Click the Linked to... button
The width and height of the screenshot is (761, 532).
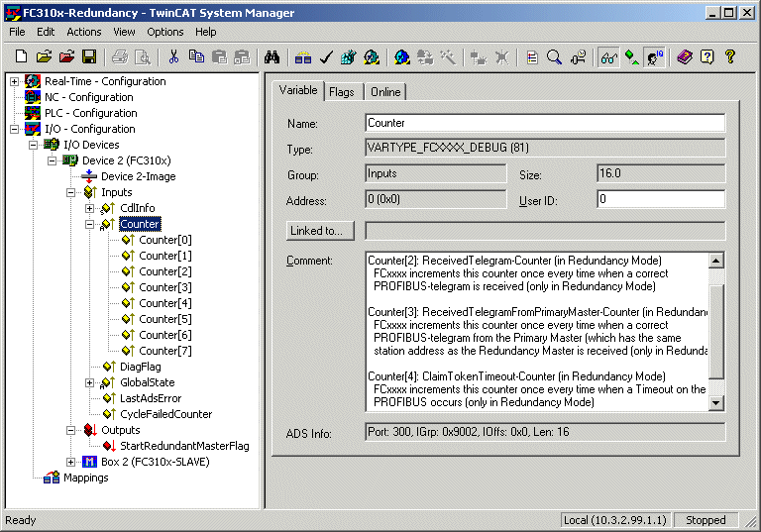(x=320, y=231)
